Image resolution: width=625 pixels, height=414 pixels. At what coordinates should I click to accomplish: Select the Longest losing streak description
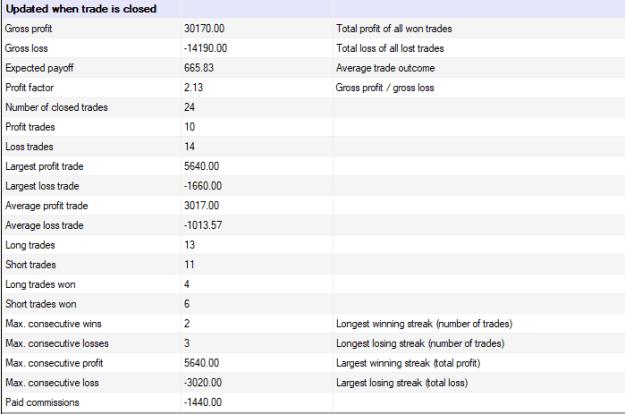[420, 343]
